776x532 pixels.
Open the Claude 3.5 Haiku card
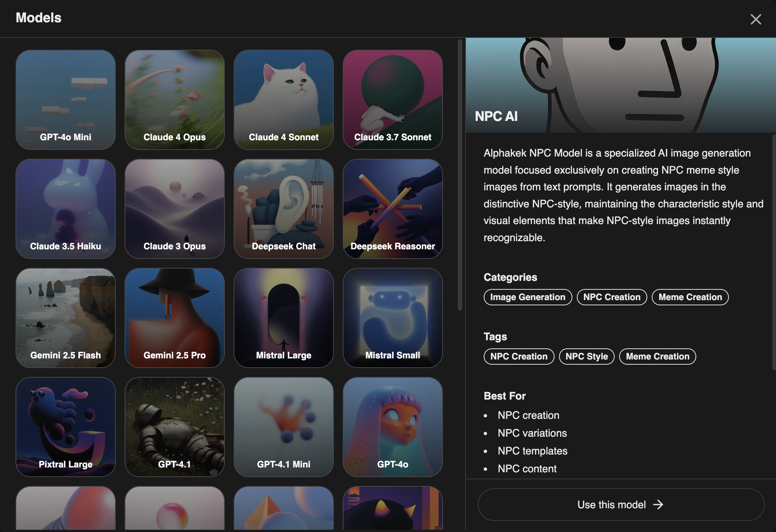click(x=66, y=209)
